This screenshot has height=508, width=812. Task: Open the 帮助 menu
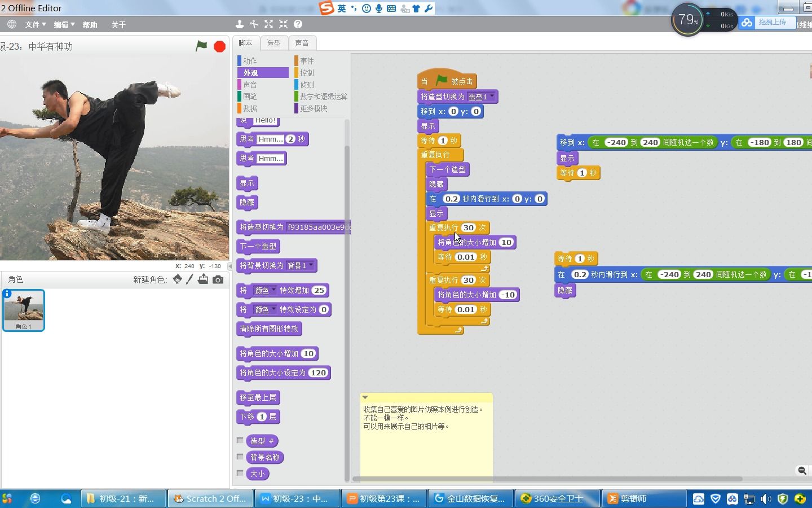[90, 25]
